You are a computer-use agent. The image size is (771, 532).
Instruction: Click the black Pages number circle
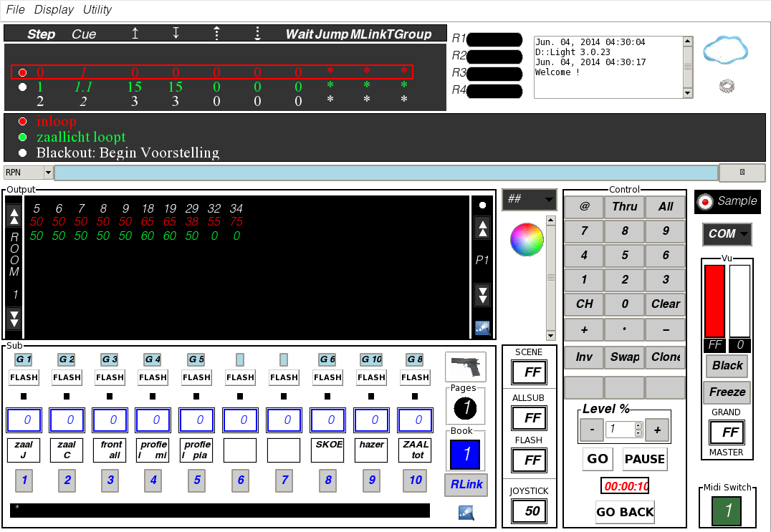click(465, 409)
